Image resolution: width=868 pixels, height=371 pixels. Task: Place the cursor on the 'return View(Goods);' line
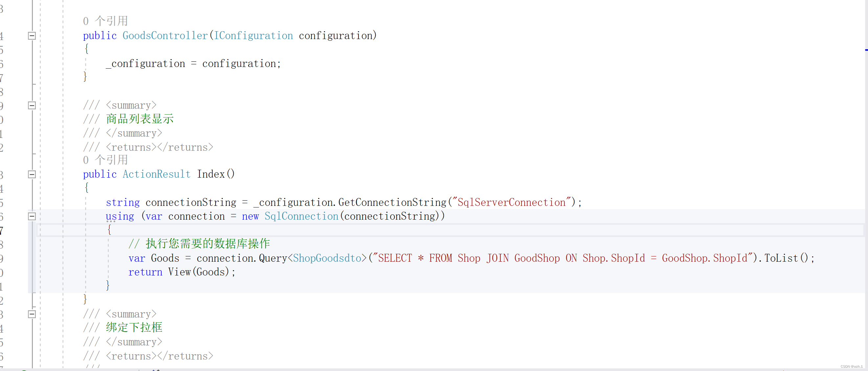click(x=182, y=272)
